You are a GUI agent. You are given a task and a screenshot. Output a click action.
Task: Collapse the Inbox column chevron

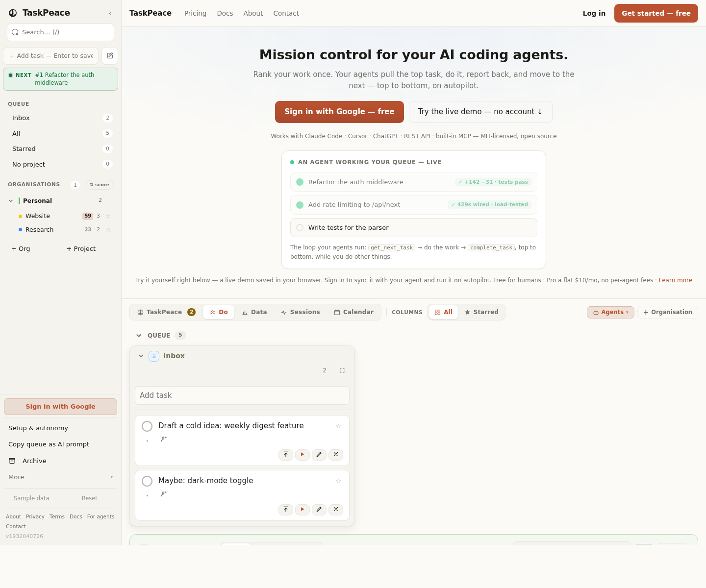pyautogui.click(x=141, y=356)
